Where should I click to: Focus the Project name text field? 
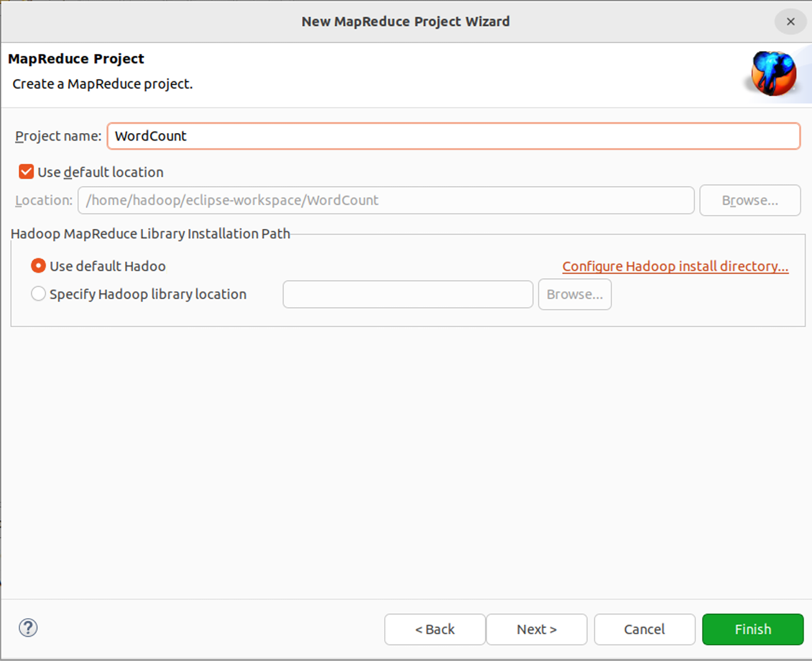[453, 136]
